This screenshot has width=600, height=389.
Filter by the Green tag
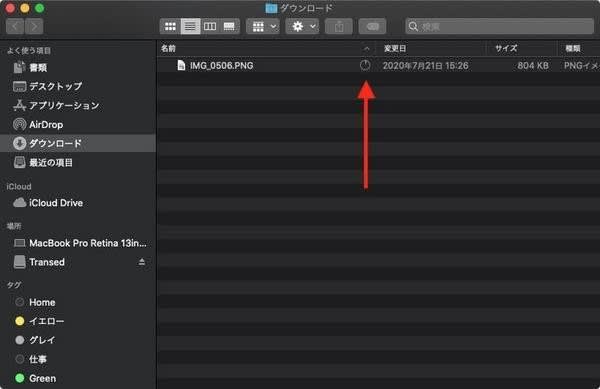[x=78, y=378]
